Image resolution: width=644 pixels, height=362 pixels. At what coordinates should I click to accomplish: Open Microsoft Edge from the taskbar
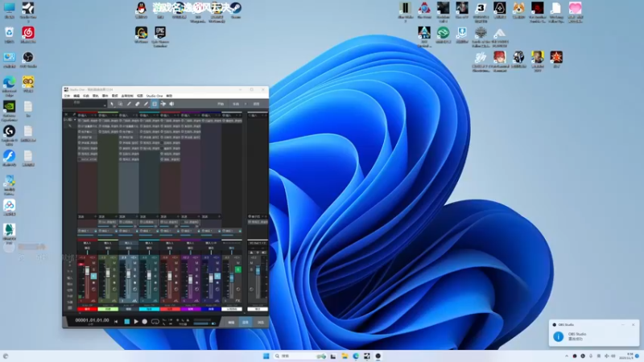click(356, 356)
